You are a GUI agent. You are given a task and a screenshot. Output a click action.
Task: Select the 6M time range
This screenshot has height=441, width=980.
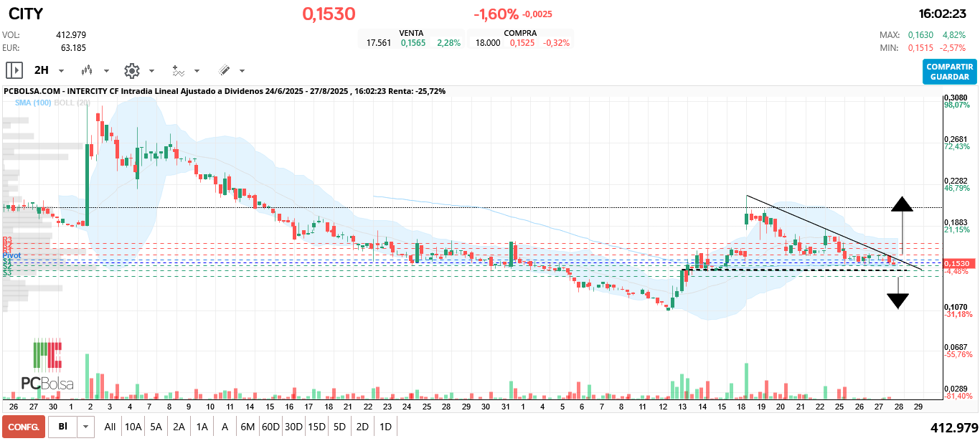248,427
